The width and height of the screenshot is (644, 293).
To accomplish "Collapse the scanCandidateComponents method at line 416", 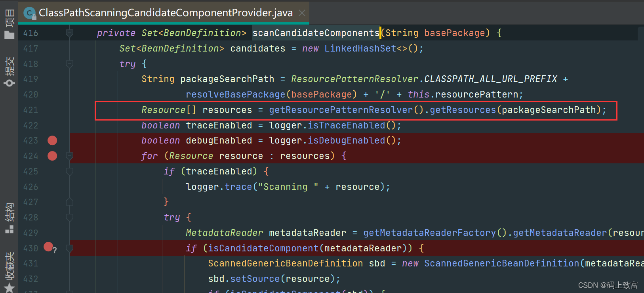I will 70,33.
